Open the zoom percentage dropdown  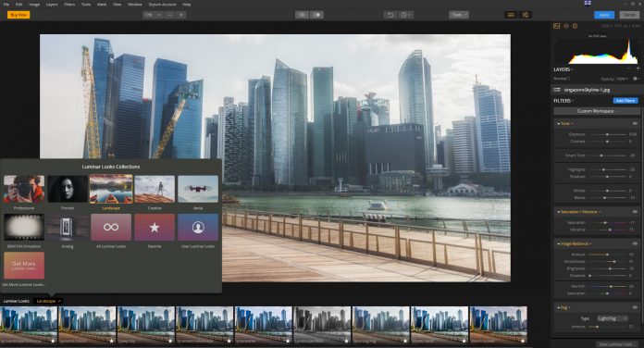click(x=153, y=15)
